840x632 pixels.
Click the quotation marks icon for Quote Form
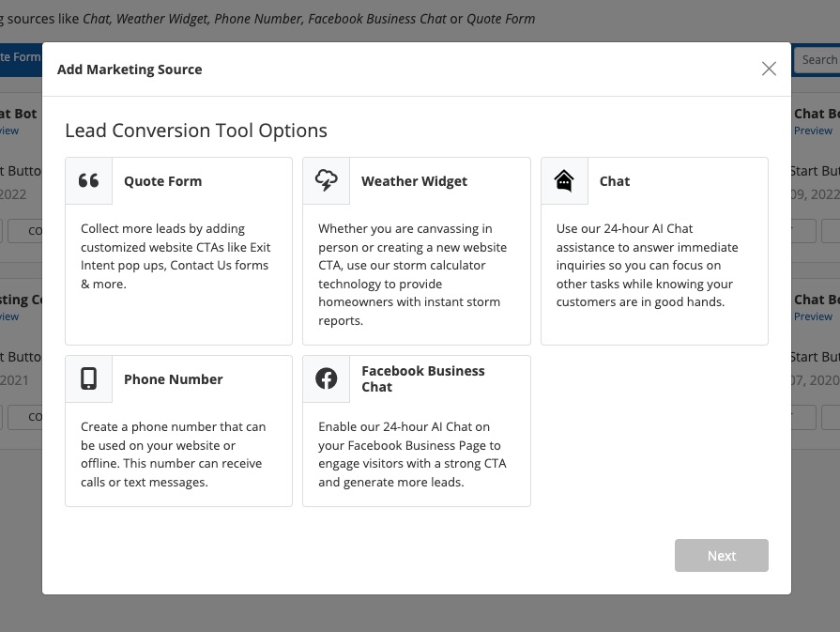pyautogui.click(x=89, y=181)
